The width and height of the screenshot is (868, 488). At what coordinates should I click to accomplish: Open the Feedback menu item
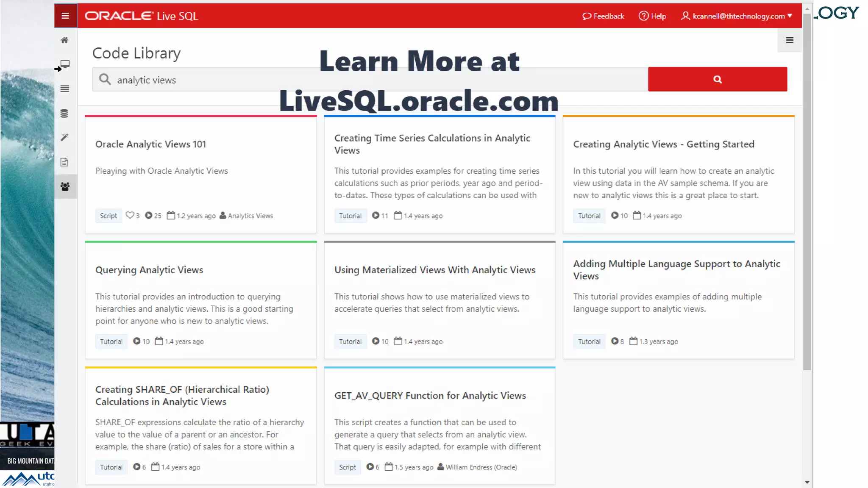(603, 16)
